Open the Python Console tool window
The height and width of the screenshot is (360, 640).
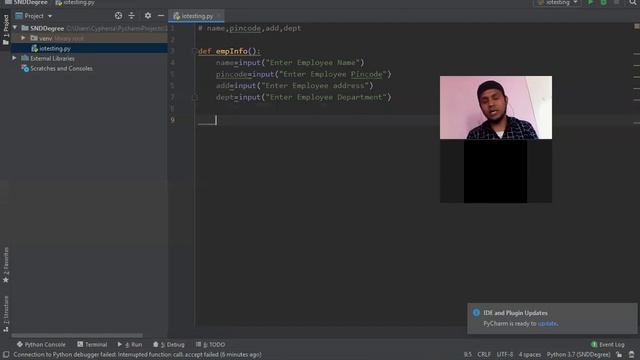(41, 344)
